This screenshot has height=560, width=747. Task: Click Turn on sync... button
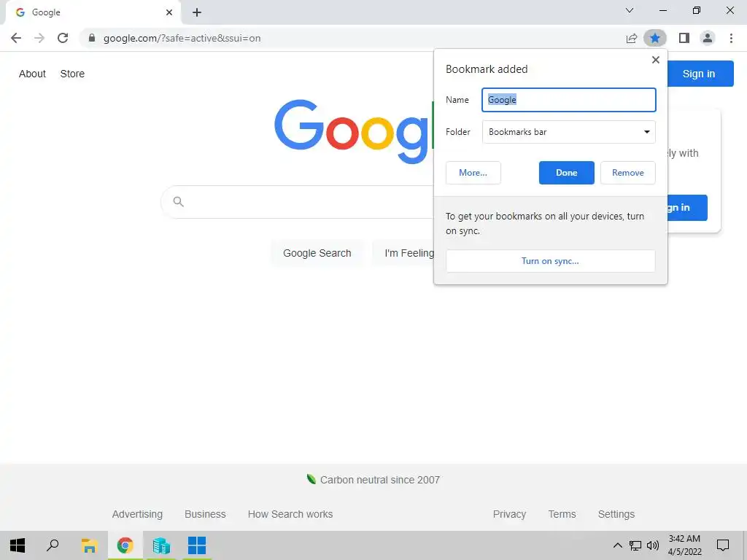(550, 261)
